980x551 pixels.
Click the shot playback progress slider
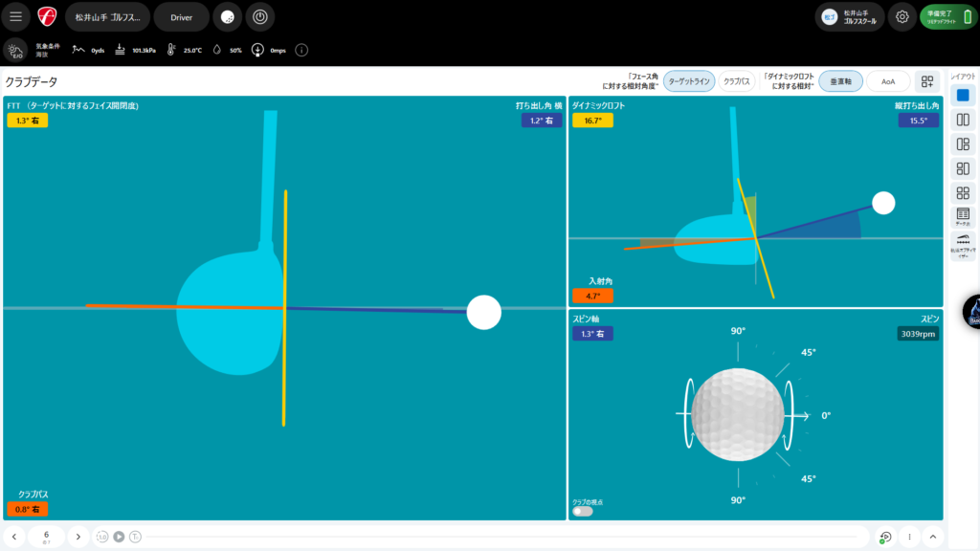click(503, 537)
